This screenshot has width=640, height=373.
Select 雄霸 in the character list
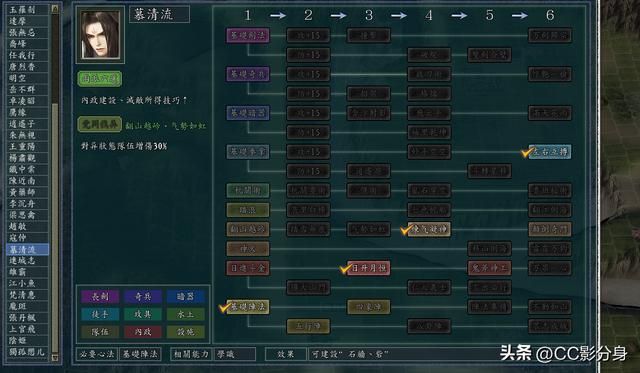coord(27,272)
